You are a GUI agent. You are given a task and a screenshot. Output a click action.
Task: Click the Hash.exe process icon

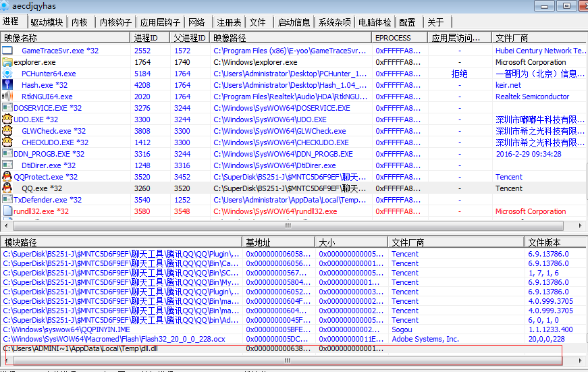[x=7, y=85]
